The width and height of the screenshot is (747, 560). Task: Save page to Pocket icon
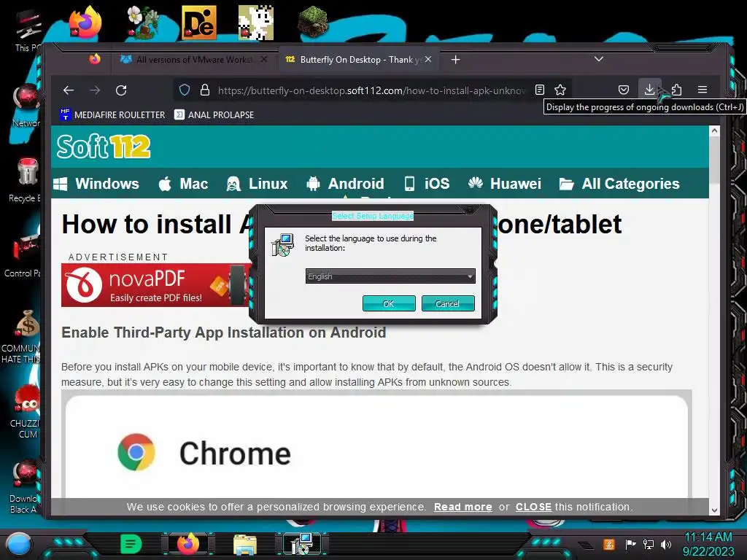(623, 90)
